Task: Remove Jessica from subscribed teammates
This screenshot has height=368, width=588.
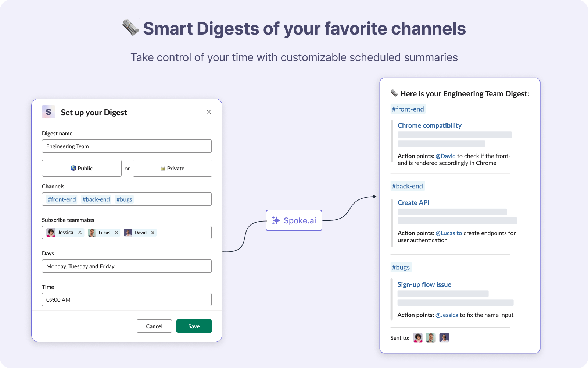Action: pyautogui.click(x=80, y=233)
